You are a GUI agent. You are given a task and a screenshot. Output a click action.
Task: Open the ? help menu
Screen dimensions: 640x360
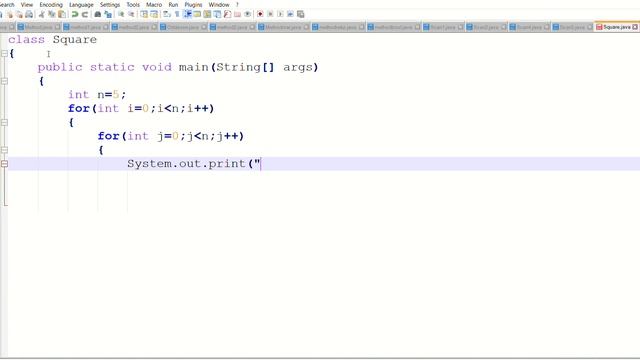click(237, 4)
